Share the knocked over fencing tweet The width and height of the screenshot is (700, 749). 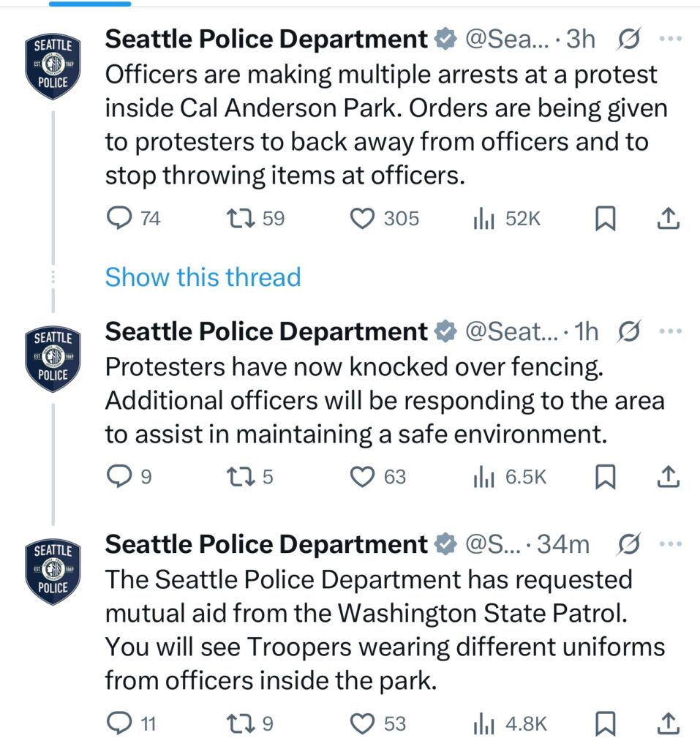(668, 477)
